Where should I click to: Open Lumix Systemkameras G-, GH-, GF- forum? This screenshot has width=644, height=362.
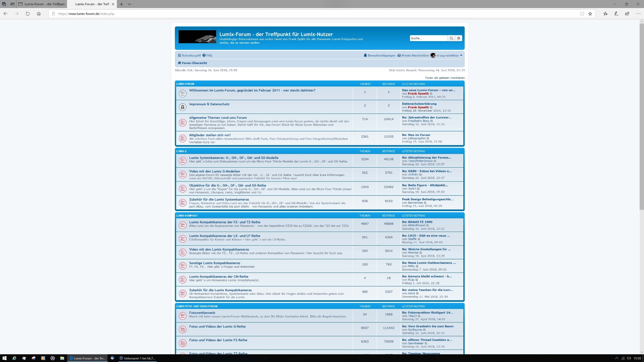pyautogui.click(x=234, y=158)
